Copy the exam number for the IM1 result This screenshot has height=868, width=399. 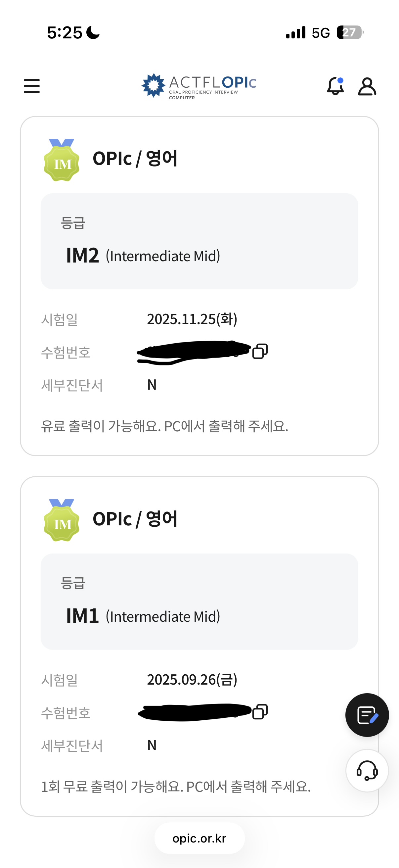(x=260, y=712)
